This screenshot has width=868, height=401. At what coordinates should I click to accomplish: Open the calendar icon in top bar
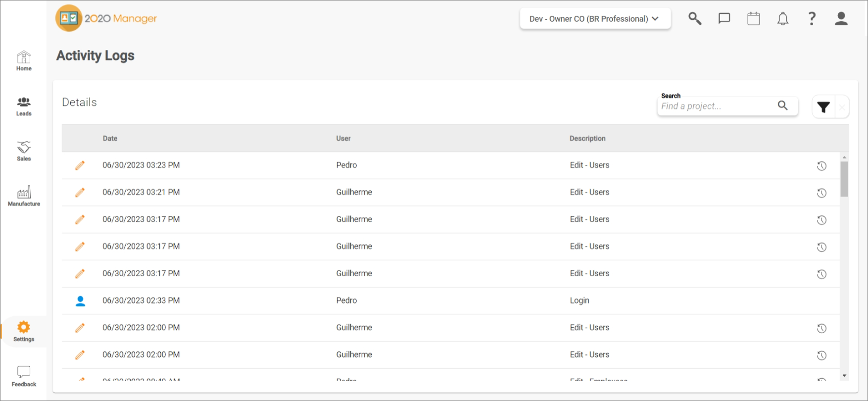(x=753, y=19)
